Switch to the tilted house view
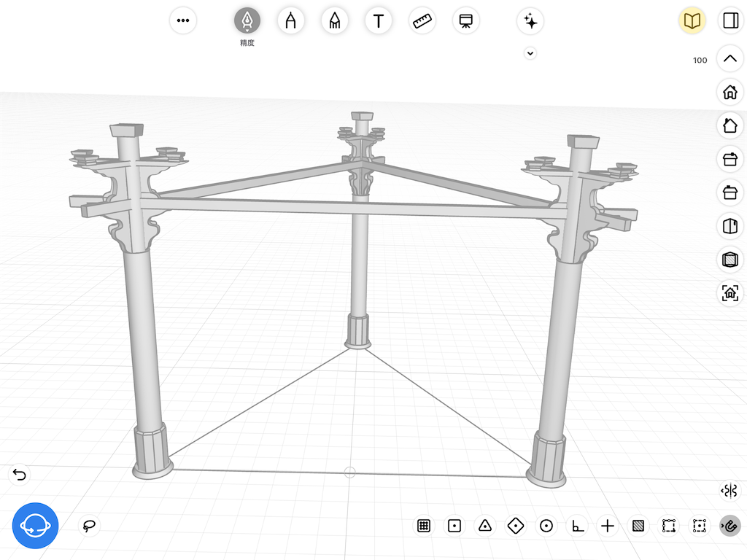This screenshot has width=747, height=560. [x=729, y=125]
